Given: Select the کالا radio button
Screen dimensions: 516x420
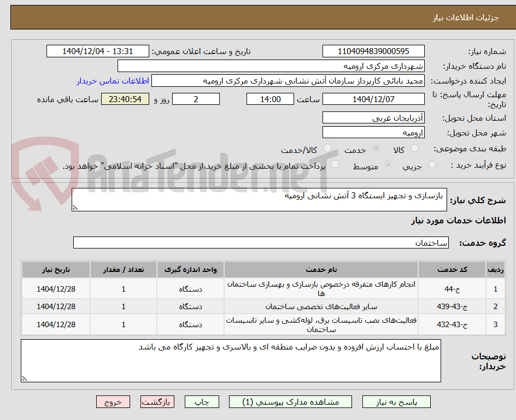Looking at the screenshot, I should (x=415, y=149).
